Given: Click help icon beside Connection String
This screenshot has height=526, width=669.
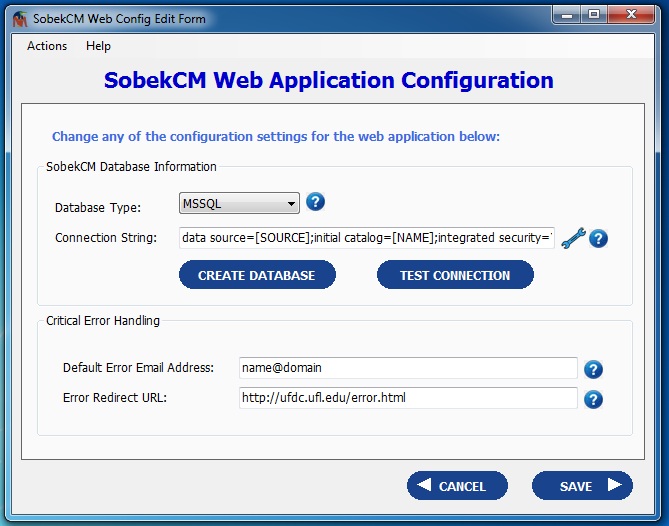Looking at the screenshot, I should click(x=598, y=238).
